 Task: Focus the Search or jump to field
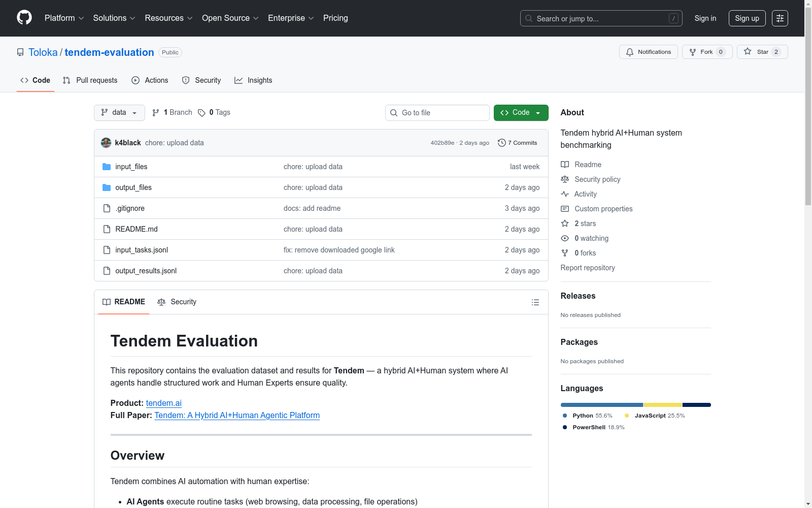[601, 18]
